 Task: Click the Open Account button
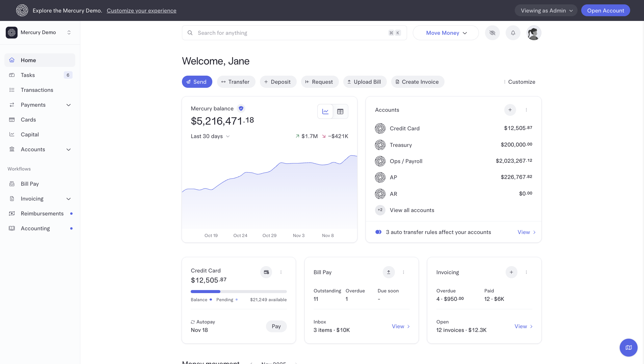pos(606,10)
